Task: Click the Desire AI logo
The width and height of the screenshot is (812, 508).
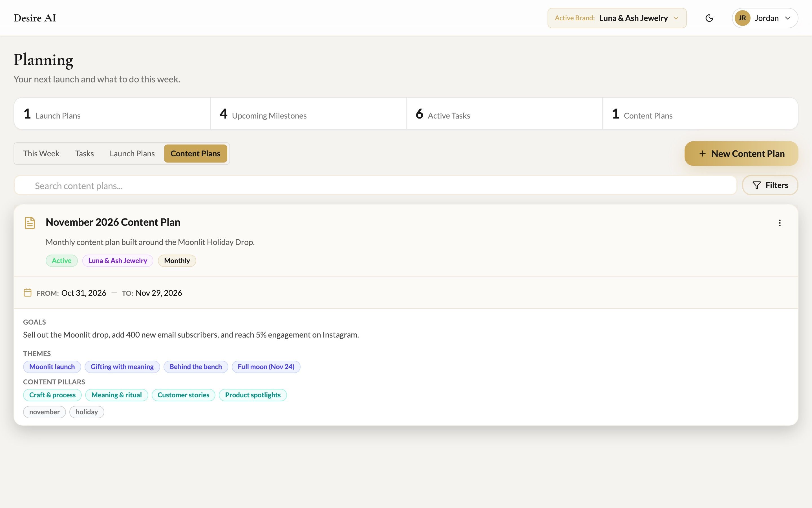Action: (35, 18)
